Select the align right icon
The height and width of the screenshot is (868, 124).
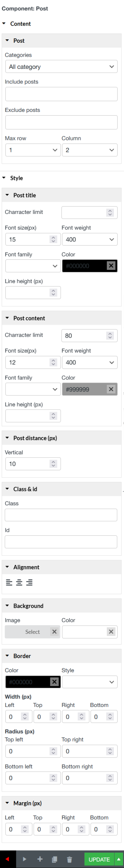pos(29,583)
